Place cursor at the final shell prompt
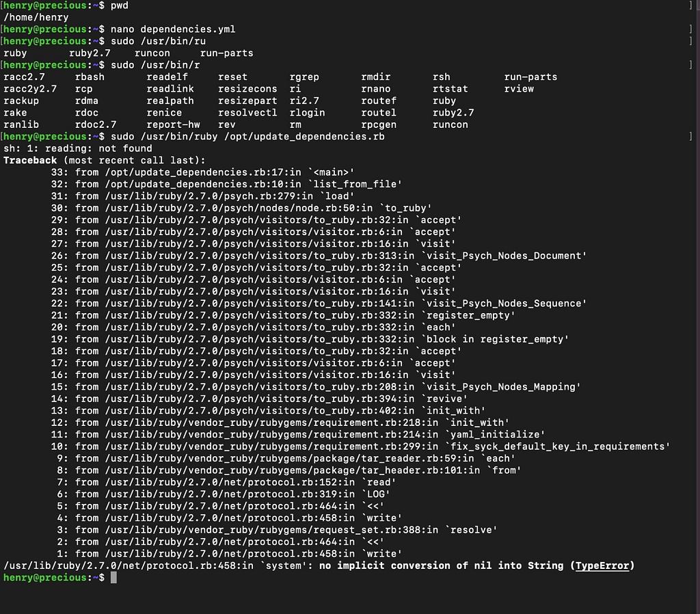 [113, 578]
